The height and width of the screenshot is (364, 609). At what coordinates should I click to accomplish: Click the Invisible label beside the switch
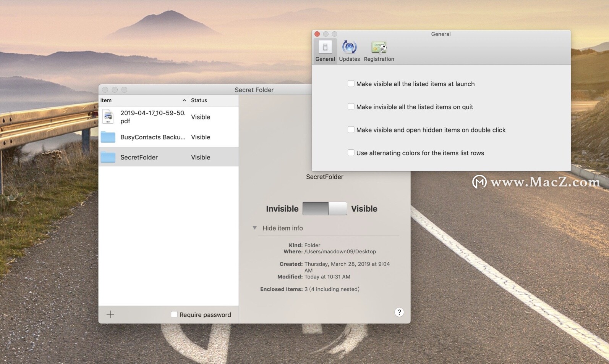[x=282, y=209]
